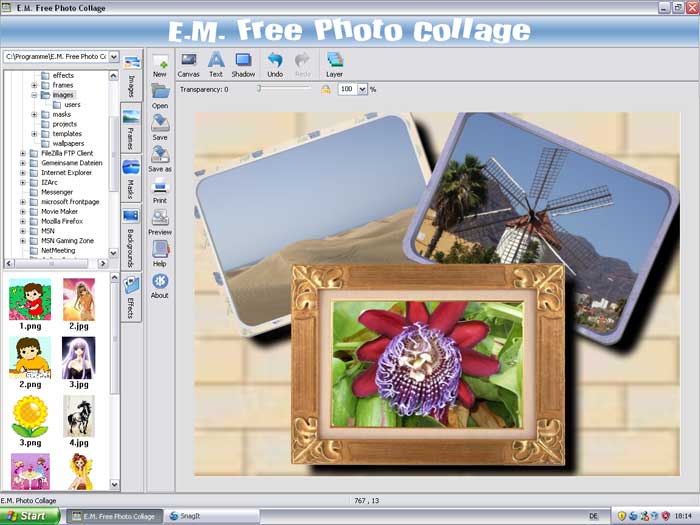The width and height of the screenshot is (700, 525).
Task: Click folder tree horizontal scroll right arrow
Action: tap(103, 263)
